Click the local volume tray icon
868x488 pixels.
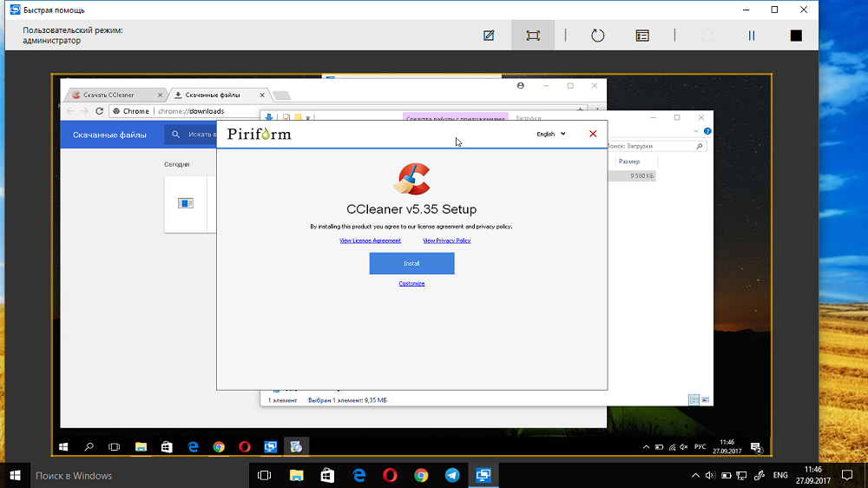[710, 475]
